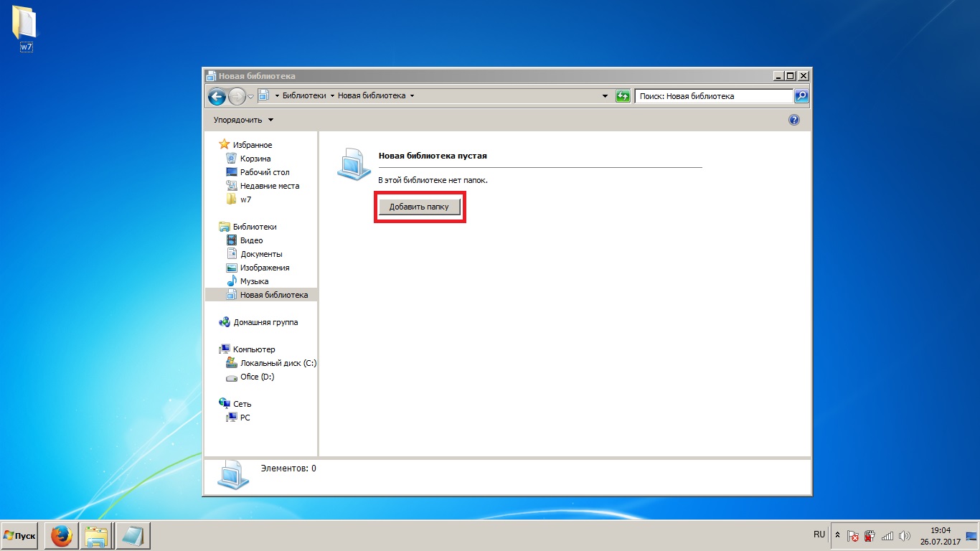Focus the Поиск: Новая библиотека search field
The image size is (980, 551).
click(x=714, y=95)
